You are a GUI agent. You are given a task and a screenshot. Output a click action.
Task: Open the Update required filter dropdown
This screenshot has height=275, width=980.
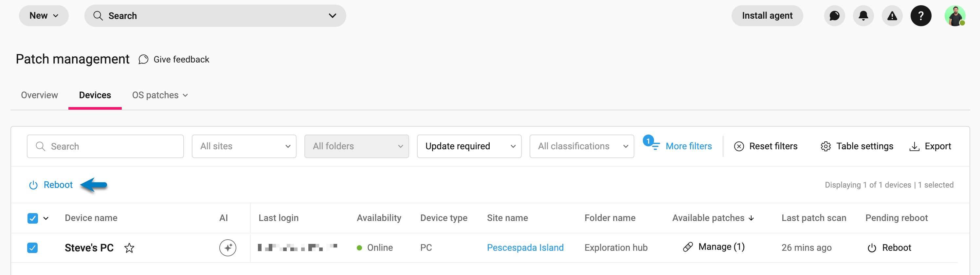click(x=469, y=146)
